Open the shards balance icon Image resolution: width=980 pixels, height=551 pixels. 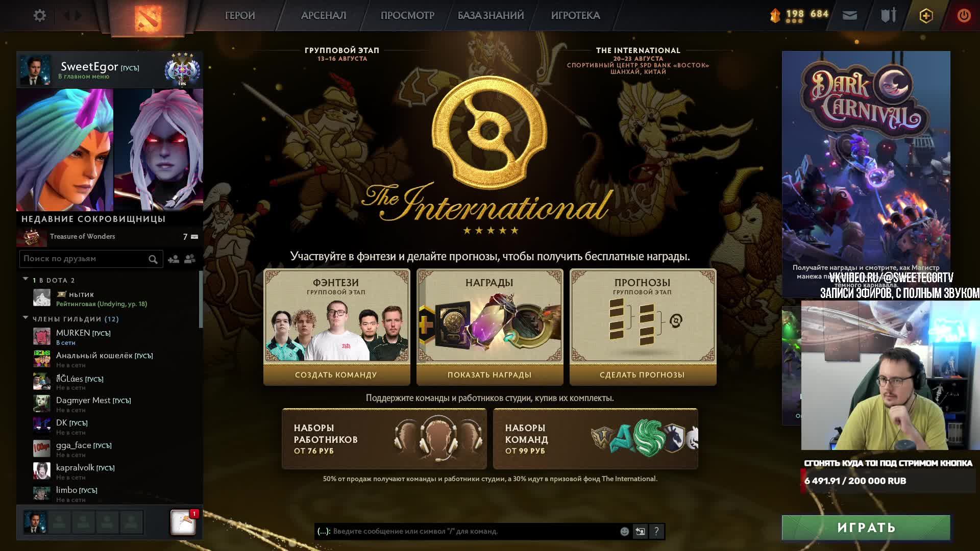pyautogui.click(x=775, y=15)
